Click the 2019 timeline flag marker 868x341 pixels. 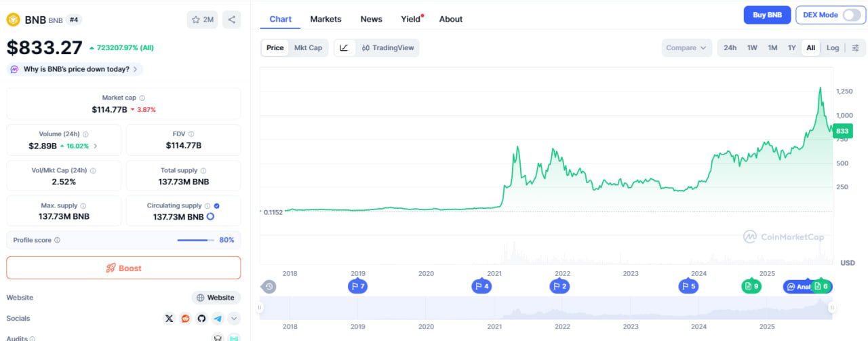click(x=357, y=286)
